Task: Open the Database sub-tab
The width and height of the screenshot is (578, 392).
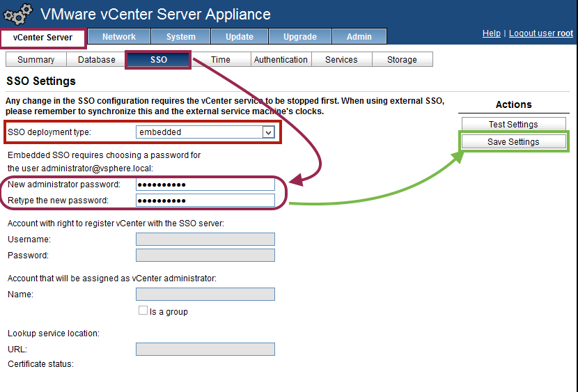Action: (x=97, y=60)
